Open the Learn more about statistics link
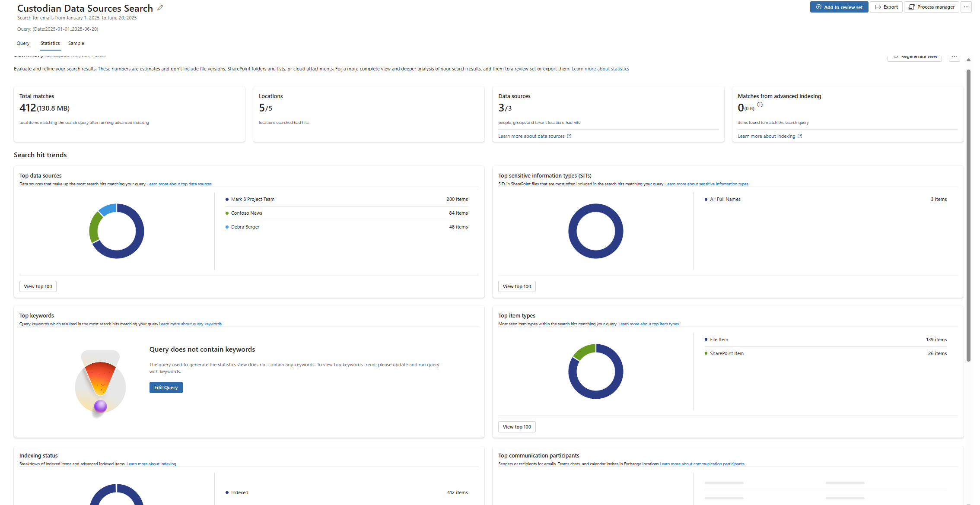The height and width of the screenshot is (505, 980). click(x=600, y=68)
